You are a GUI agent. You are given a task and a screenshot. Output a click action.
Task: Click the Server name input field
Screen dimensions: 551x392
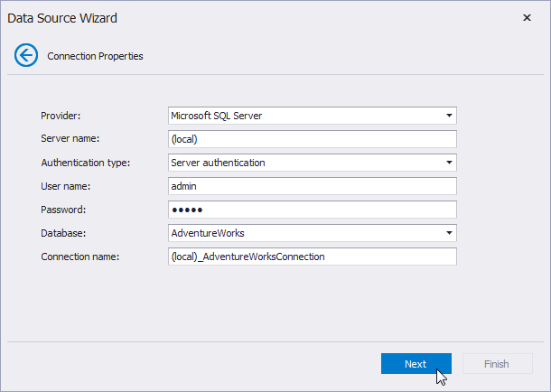point(312,139)
